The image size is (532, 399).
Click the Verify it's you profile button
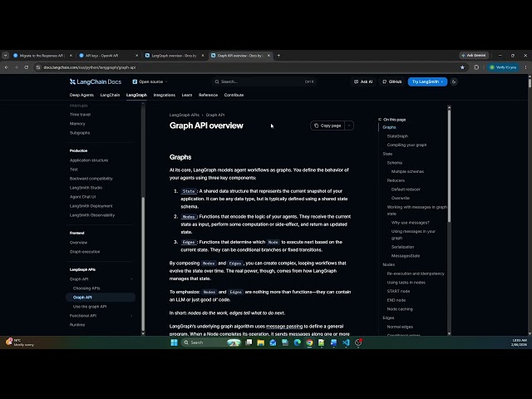point(503,67)
